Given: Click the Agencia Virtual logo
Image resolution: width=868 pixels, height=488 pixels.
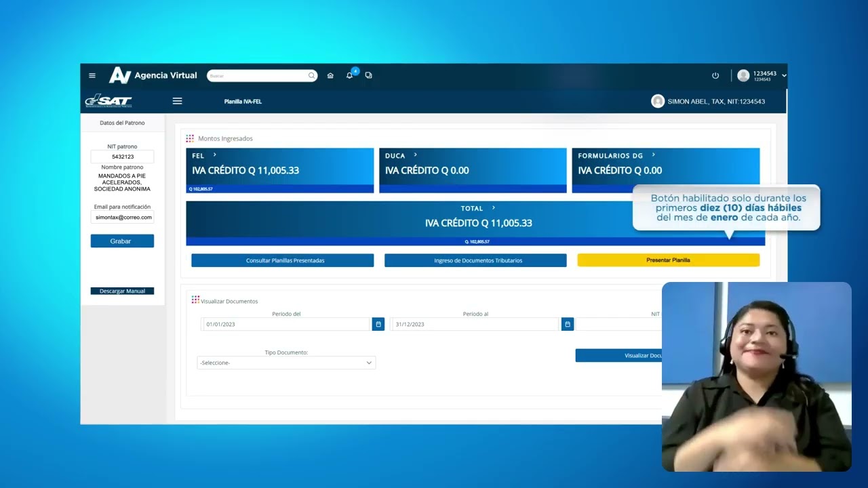Looking at the screenshot, I should click(153, 75).
